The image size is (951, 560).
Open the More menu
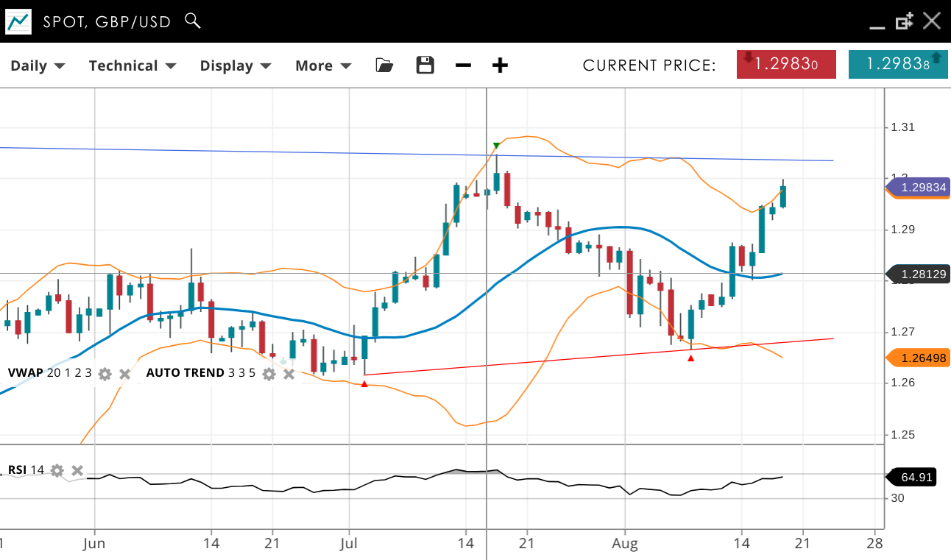click(323, 65)
